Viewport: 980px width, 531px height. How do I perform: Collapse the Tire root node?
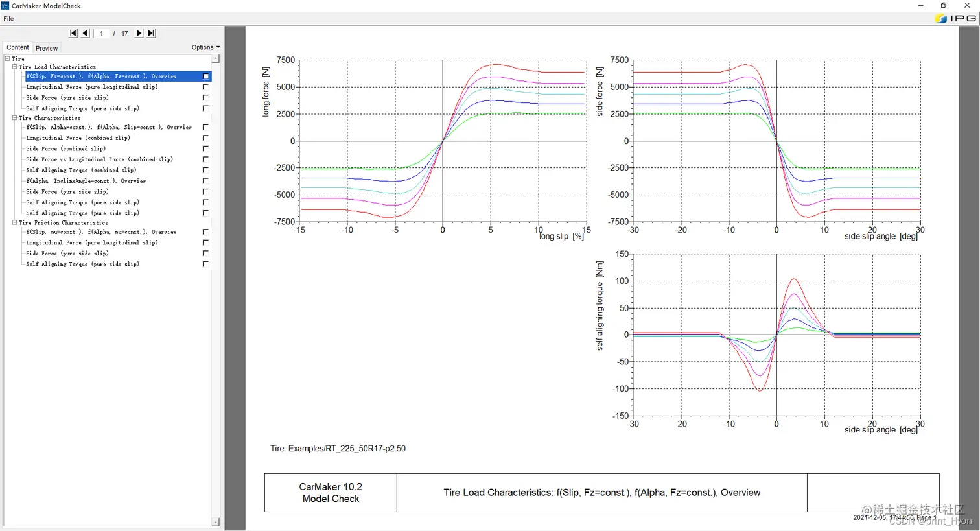pos(7,58)
